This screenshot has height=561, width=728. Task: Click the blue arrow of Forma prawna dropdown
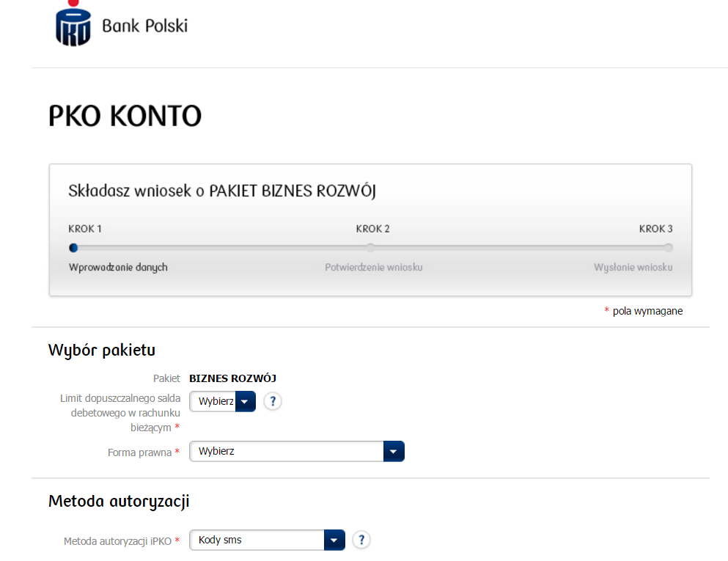[x=394, y=452]
